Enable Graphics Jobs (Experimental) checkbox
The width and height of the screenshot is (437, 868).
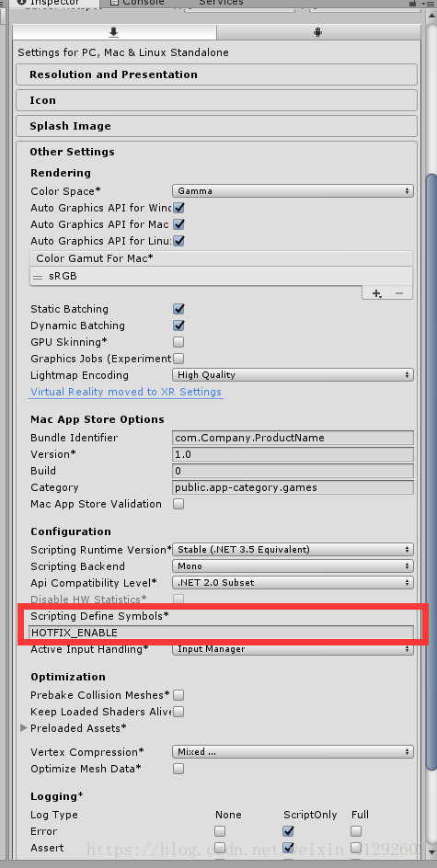coord(178,359)
